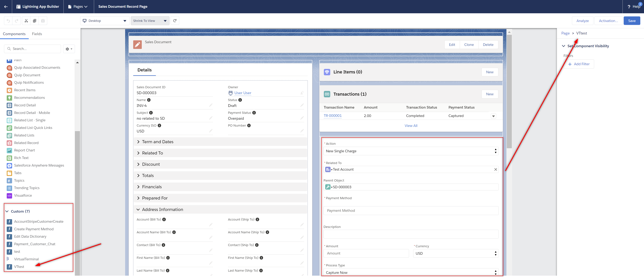Open Lightning App Builder home

[x=38, y=7]
